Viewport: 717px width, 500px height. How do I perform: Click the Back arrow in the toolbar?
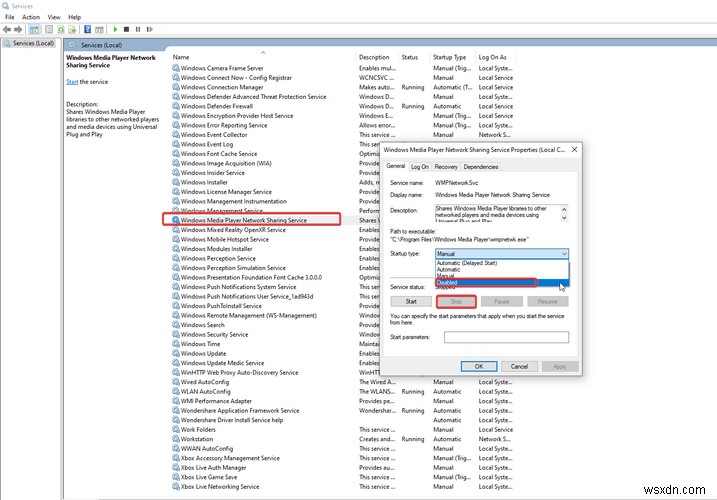[x=6, y=29]
